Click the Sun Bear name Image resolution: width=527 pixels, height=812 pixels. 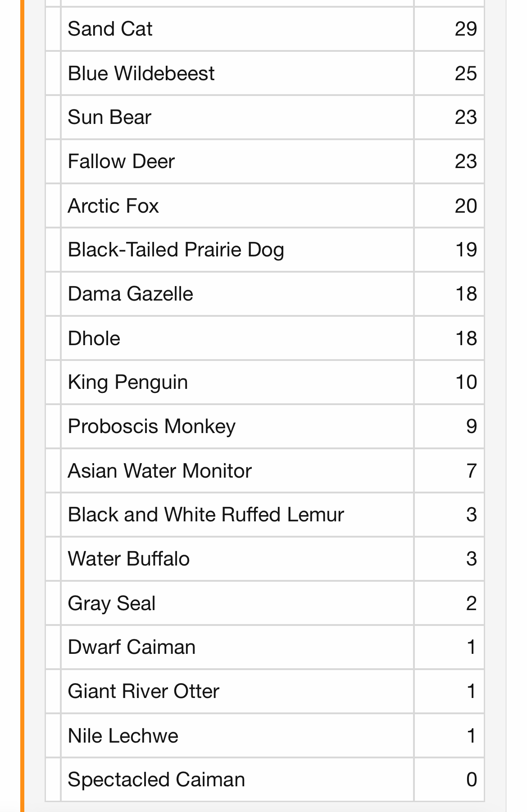(x=109, y=117)
